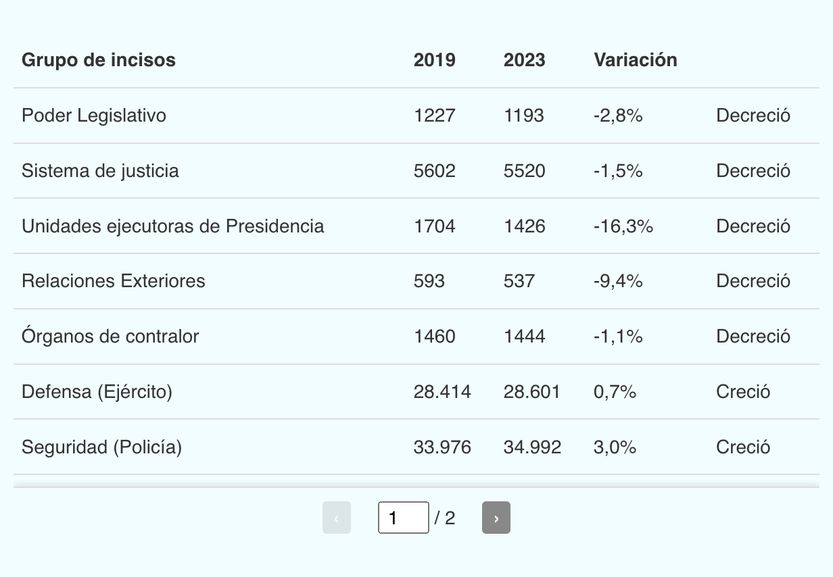This screenshot has height=577, width=833.
Task: Click the 28.414 value for Ejército
Action: coord(442,392)
